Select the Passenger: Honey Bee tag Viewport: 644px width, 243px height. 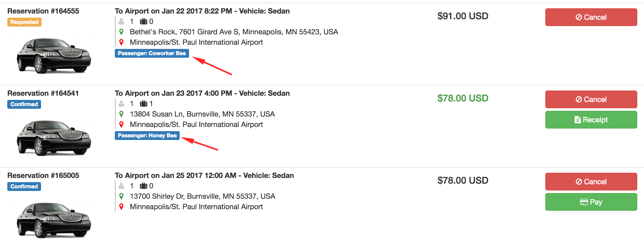[147, 136]
